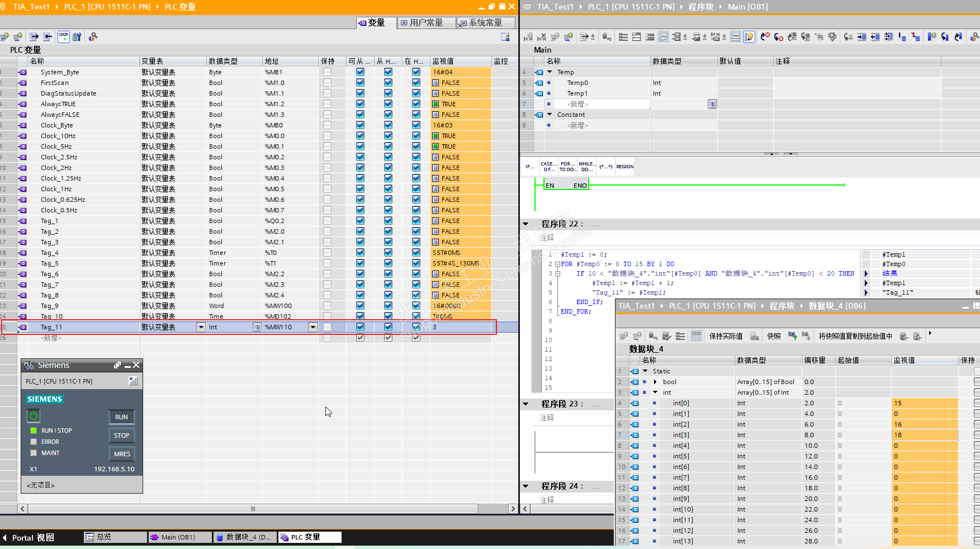Insert a FOR TO DO loop template
The width and height of the screenshot is (980, 549).
point(567,167)
